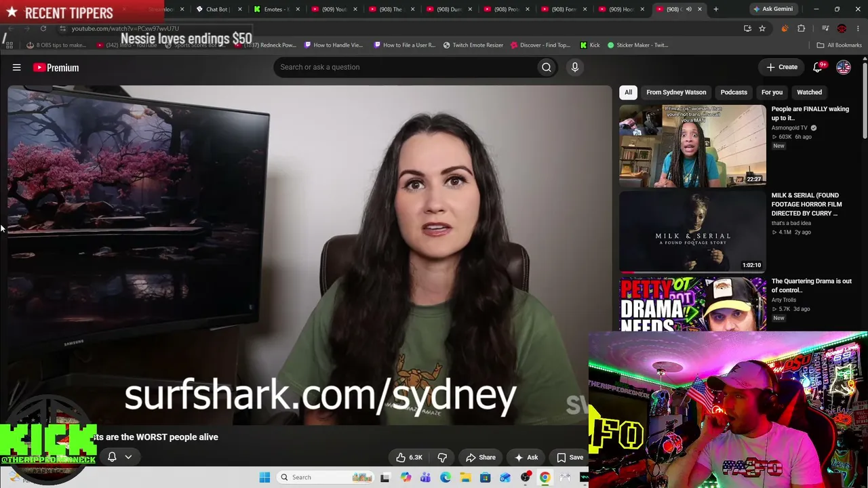The height and width of the screenshot is (488, 868).
Task: Expand the subscription notification chevron dropdown
Action: coord(128,457)
